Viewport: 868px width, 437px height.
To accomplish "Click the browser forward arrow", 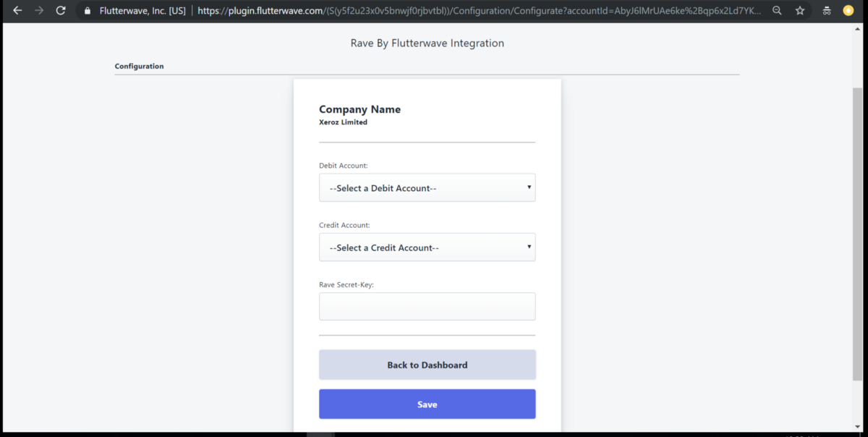I will 39,11.
